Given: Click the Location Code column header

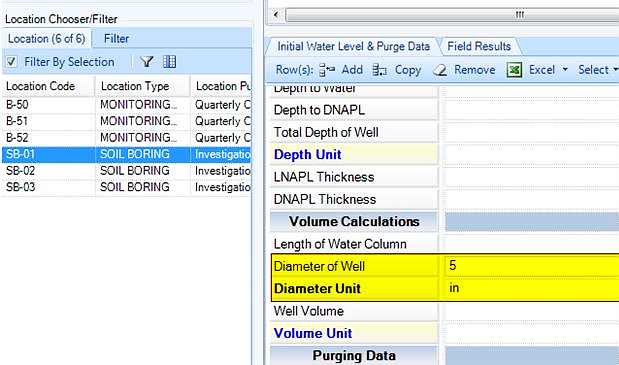Looking at the screenshot, I should click(48, 86).
